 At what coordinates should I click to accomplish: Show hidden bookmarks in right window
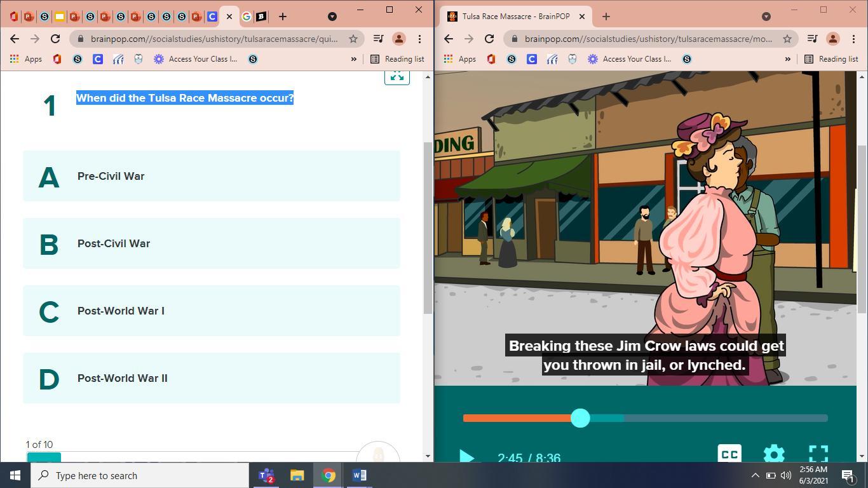click(788, 59)
